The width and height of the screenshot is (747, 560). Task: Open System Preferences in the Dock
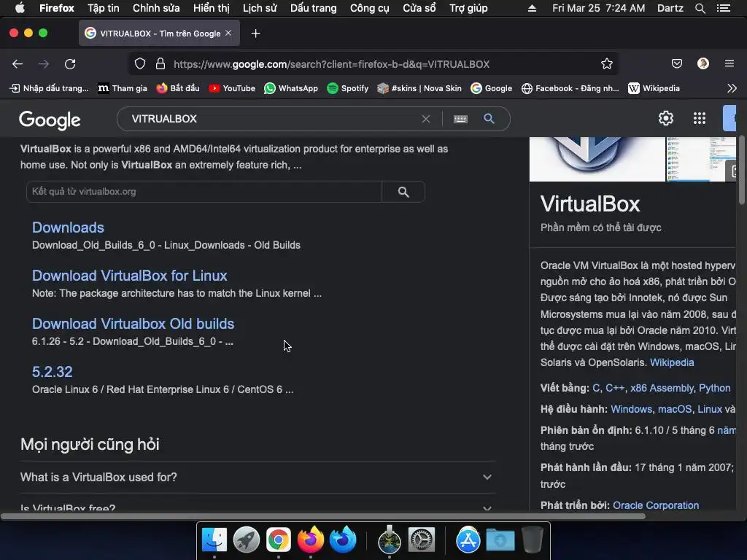point(422,540)
